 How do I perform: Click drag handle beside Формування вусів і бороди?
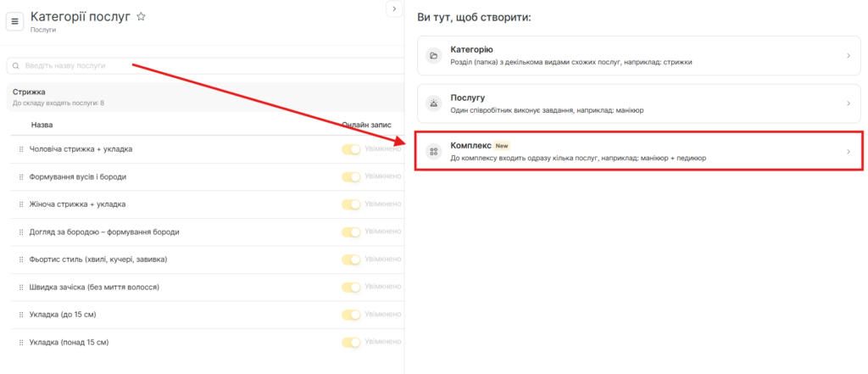tap(21, 177)
